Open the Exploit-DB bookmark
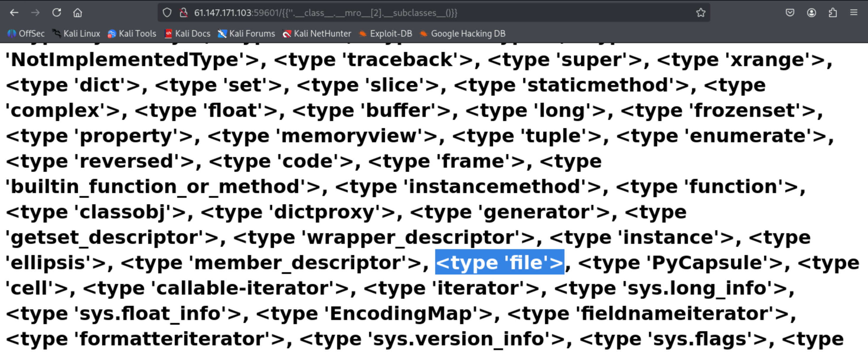The width and height of the screenshot is (868, 356). [386, 34]
